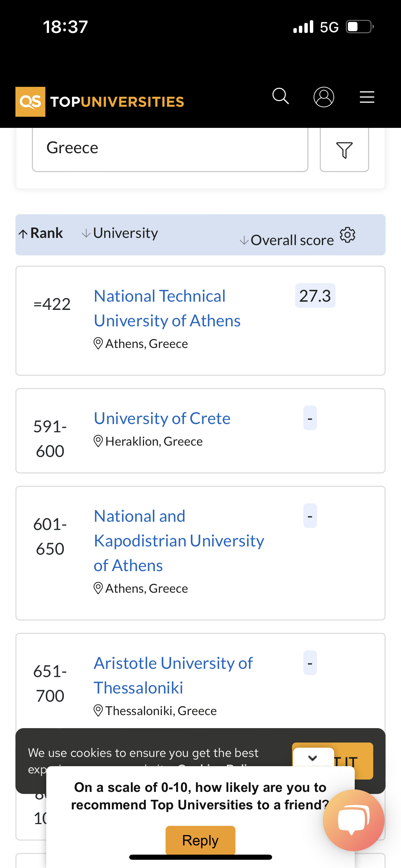Collapse the survey popup with chevron
The width and height of the screenshot is (401, 868).
(x=313, y=758)
